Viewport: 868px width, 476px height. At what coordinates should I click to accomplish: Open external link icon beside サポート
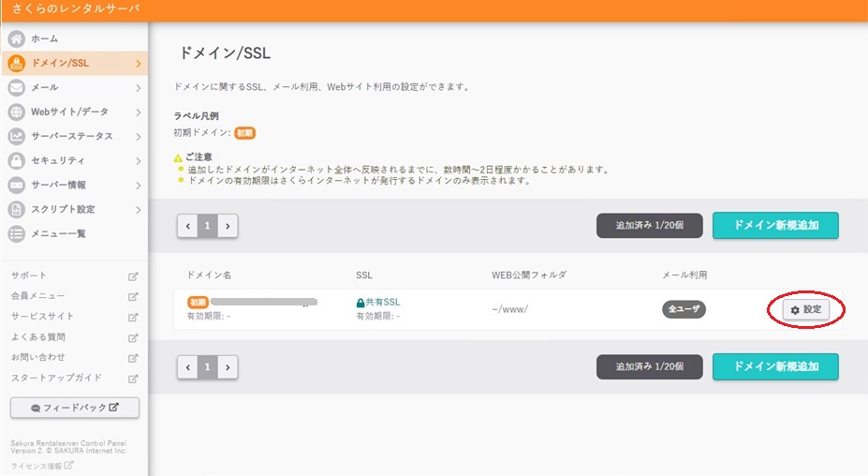point(133,276)
